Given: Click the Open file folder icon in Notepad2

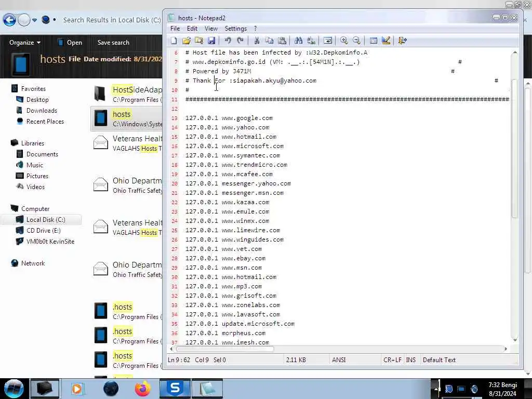Looking at the screenshot, I should coord(187,41).
